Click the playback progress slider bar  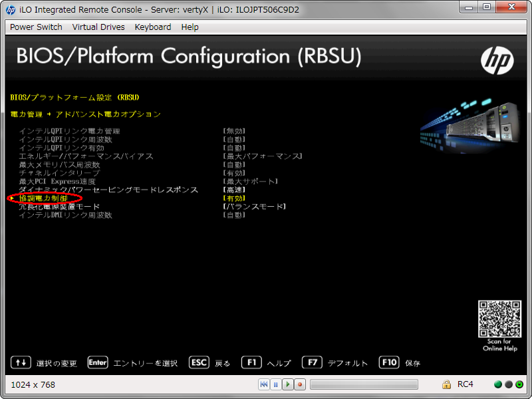(x=364, y=384)
